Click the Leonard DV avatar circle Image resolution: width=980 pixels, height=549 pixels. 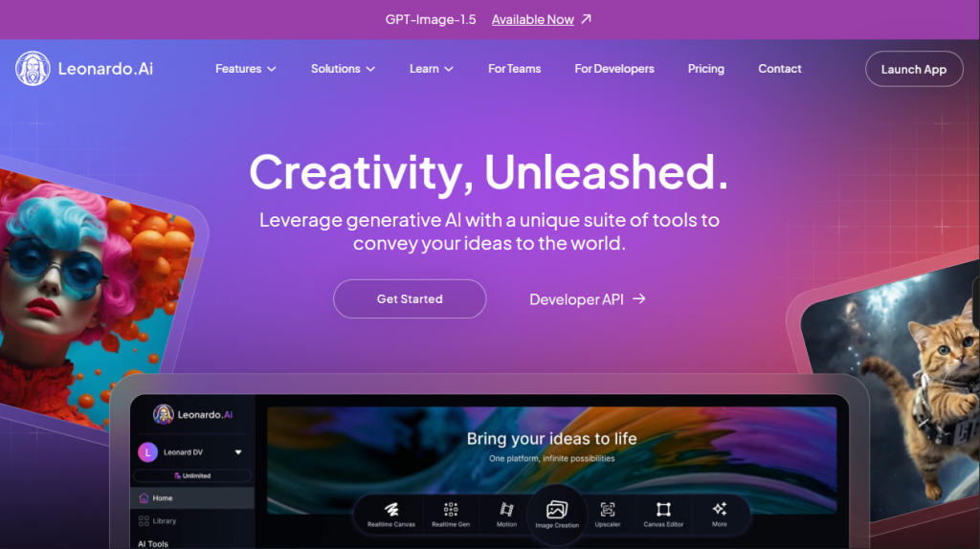pos(148,452)
